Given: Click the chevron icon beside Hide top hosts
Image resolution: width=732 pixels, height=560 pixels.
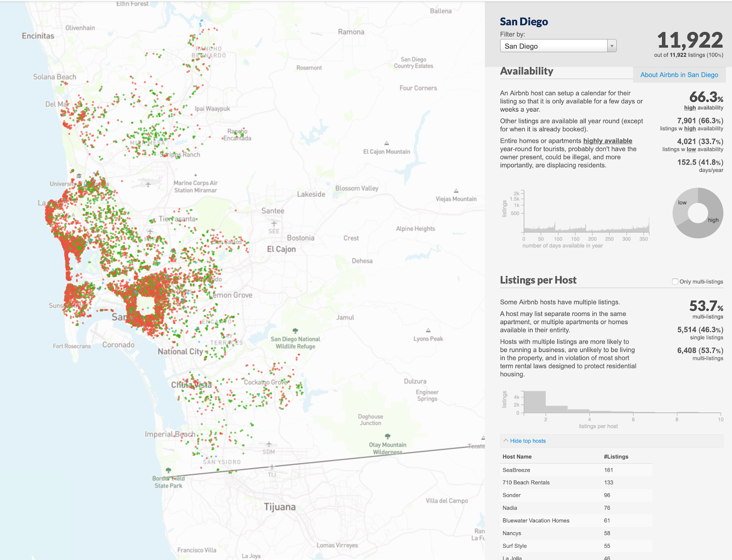Looking at the screenshot, I should pos(506,441).
